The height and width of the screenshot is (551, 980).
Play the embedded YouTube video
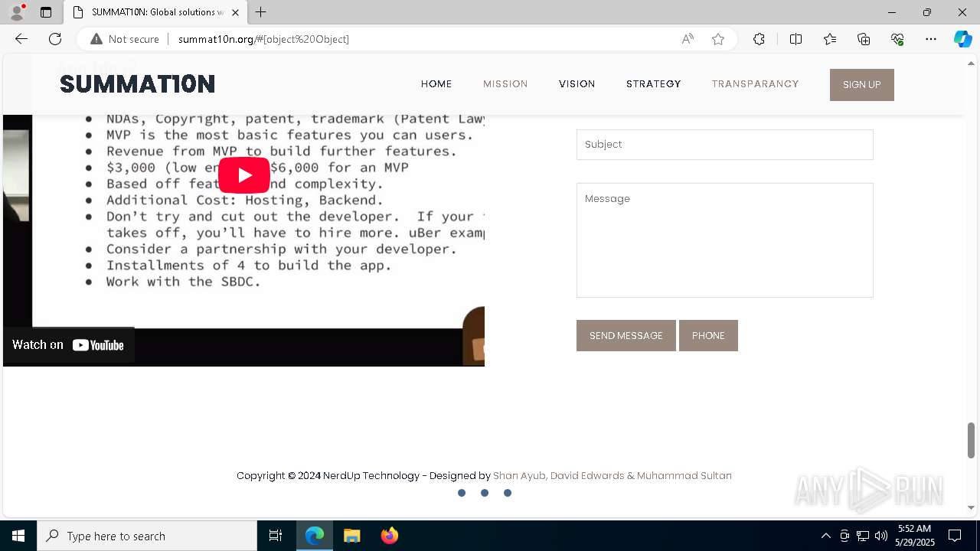[244, 175]
